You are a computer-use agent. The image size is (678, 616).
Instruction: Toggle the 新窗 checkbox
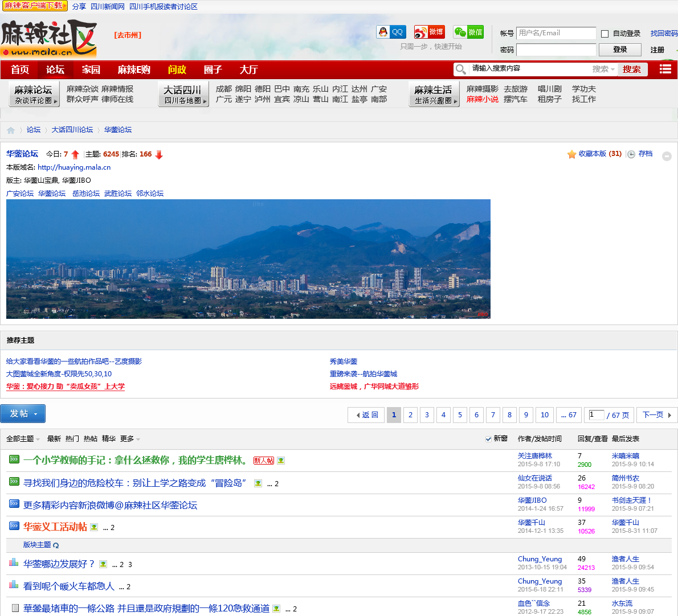pos(488,439)
